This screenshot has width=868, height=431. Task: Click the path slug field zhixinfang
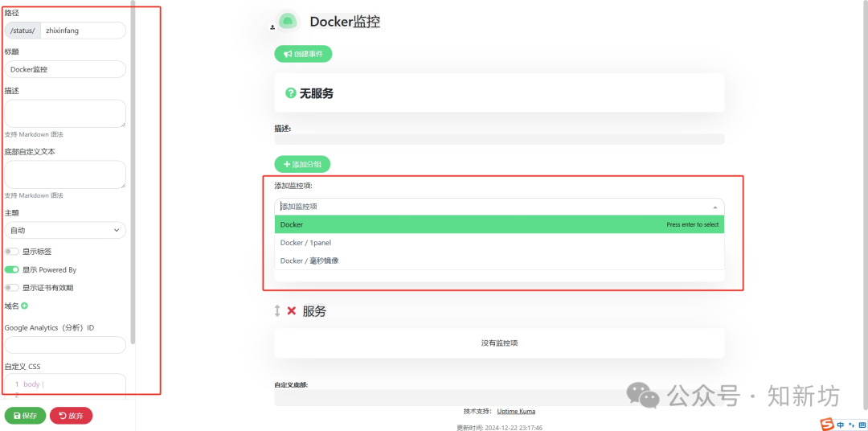(83, 31)
